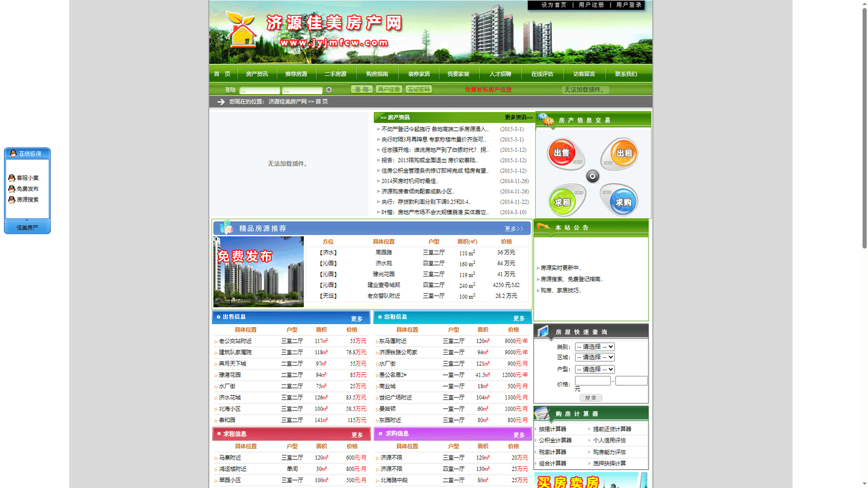Image resolution: width=868 pixels, height=488 pixels.
Task: Open 人才招聘 in the navigation bar
Action: click(500, 74)
